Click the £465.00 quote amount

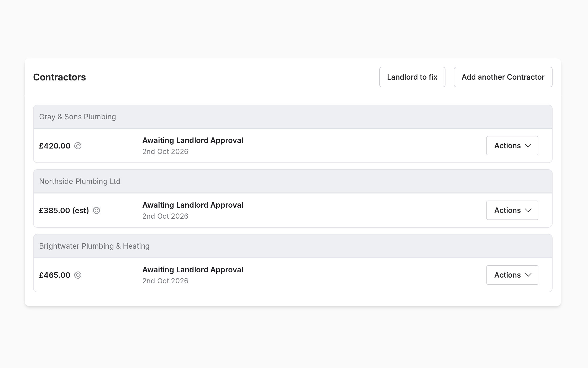tap(55, 275)
